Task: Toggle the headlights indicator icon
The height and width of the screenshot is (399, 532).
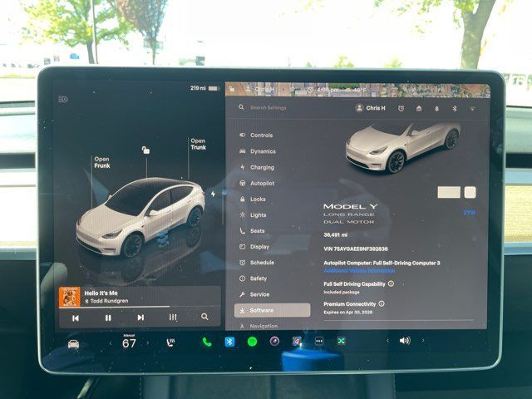Action: click(x=63, y=99)
